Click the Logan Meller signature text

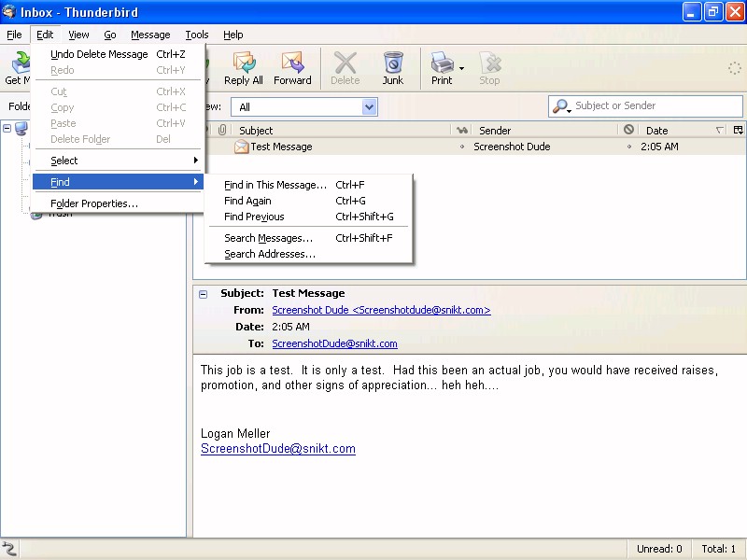pos(235,433)
